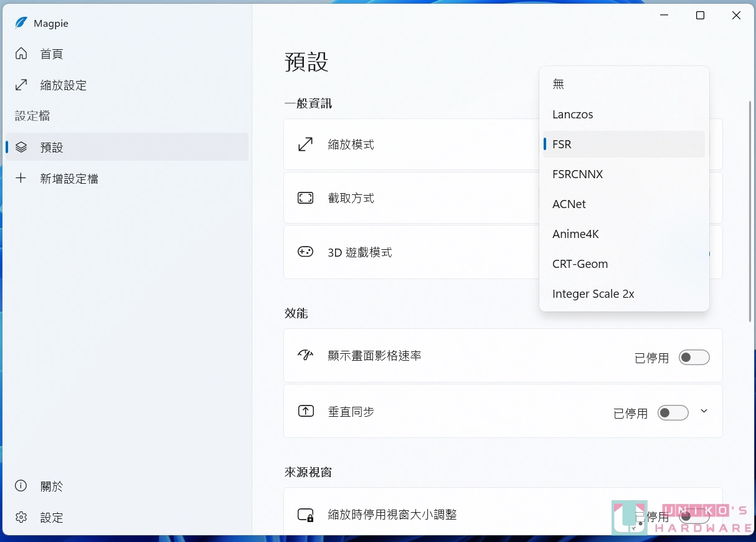Enable the toggle for 縮放時停用視窗大小調整
Screen dimensions: 756x542
(694, 516)
